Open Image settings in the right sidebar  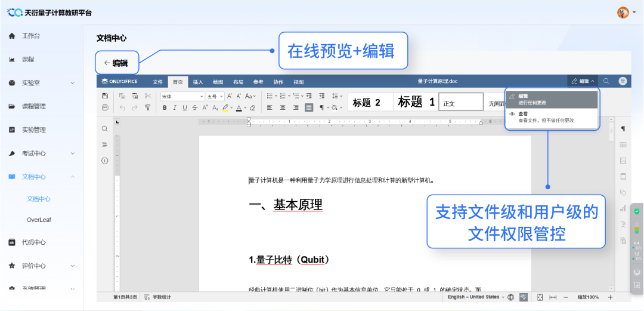pos(623,161)
